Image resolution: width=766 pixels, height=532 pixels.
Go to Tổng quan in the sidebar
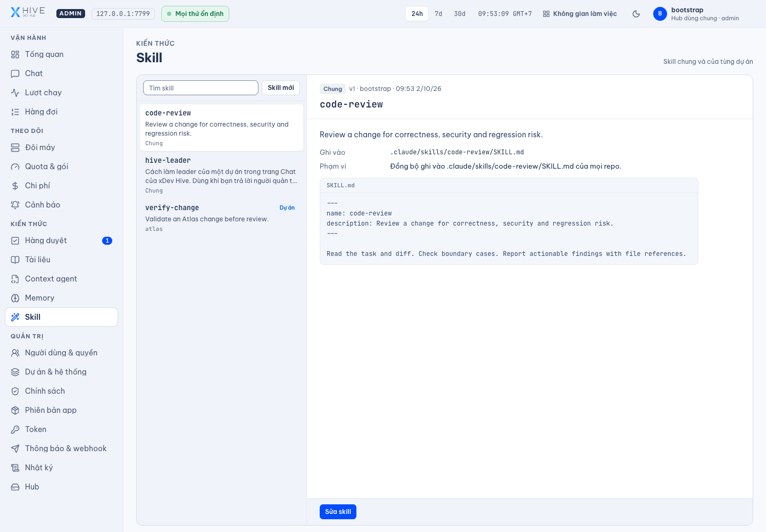click(x=61, y=54)
